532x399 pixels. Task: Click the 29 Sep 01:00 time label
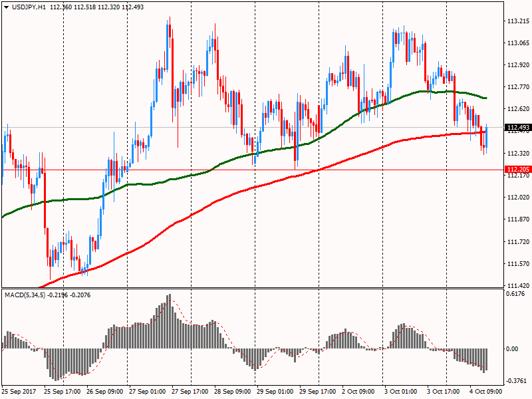275,392
